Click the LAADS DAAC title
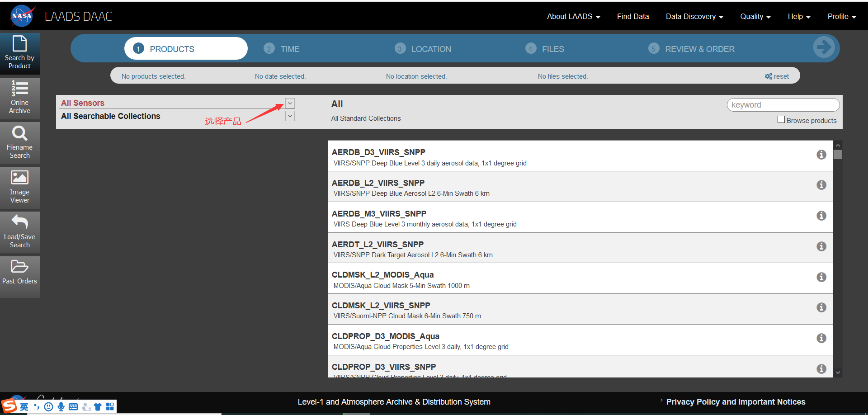The width and height of the screenshot is (868, 415). click(x=78, y=17)
